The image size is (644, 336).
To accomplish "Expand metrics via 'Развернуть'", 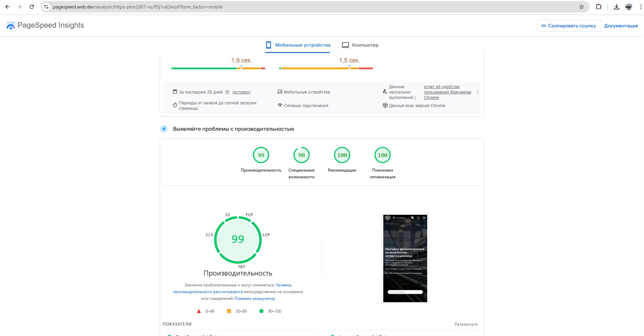I will pos(466,324).
